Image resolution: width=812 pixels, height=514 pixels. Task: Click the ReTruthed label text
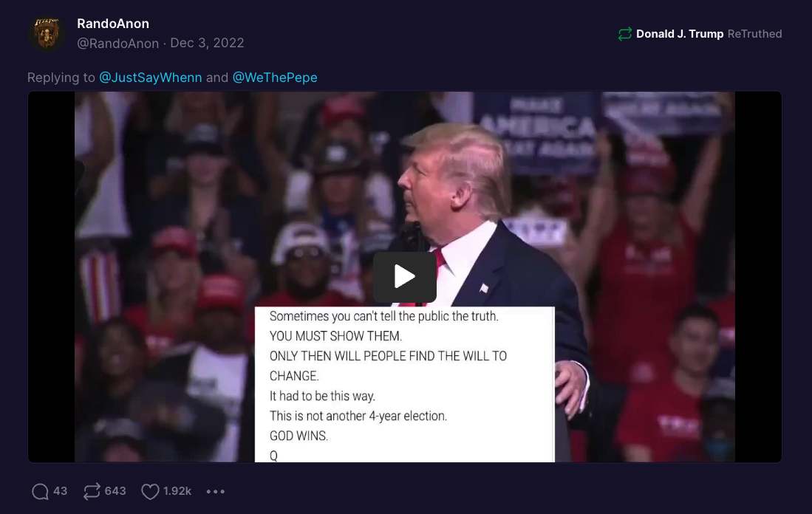(754, 34)
